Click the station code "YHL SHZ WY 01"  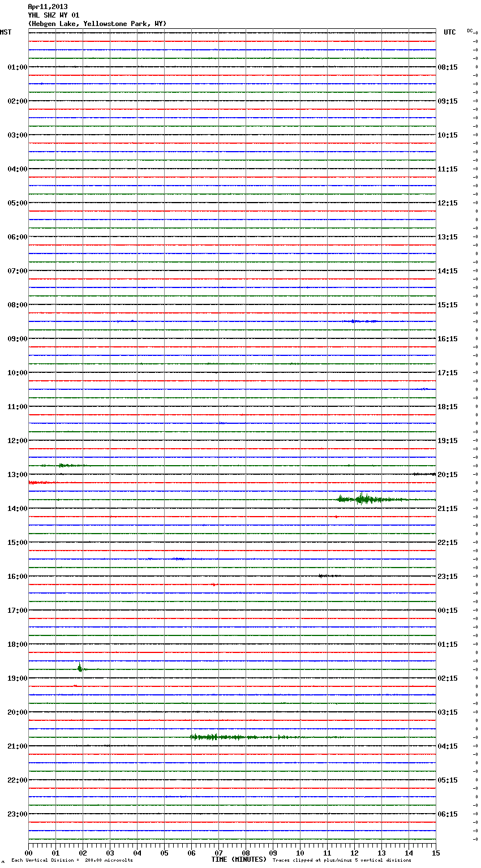(54, 15)
